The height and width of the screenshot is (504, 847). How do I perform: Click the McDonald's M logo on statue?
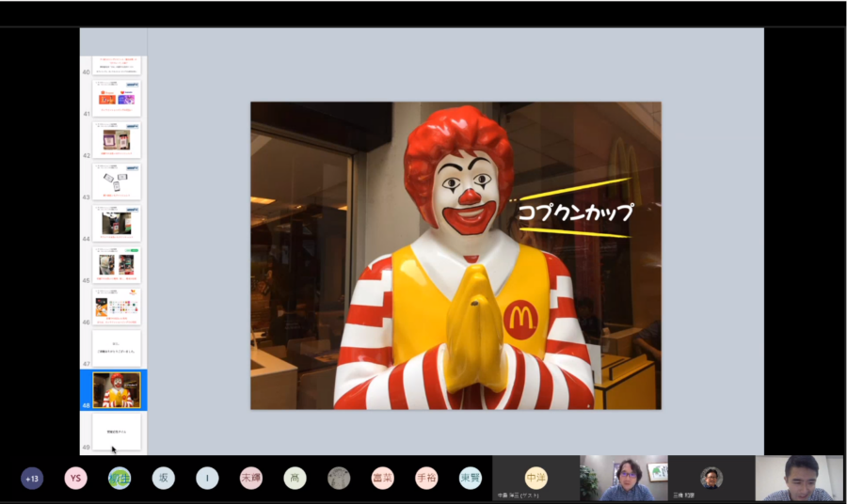click(x=520, y=320)
